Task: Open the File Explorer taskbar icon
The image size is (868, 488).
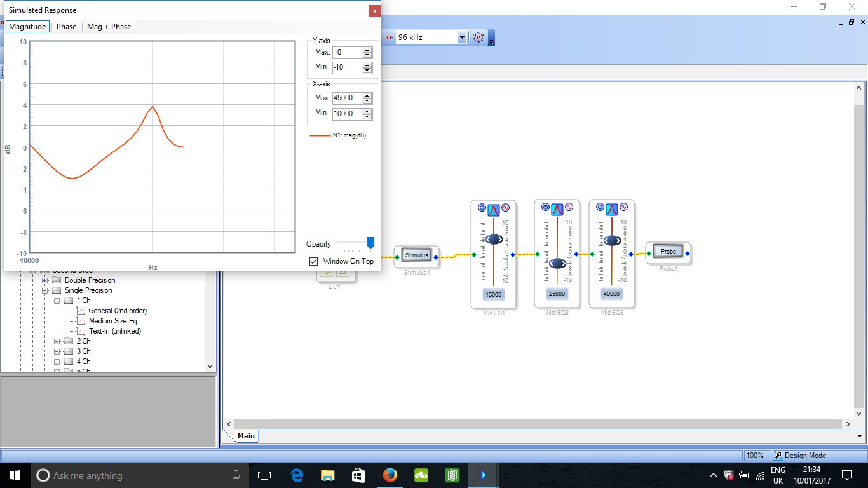Action: pyautogui.click(x=328, y=475)
